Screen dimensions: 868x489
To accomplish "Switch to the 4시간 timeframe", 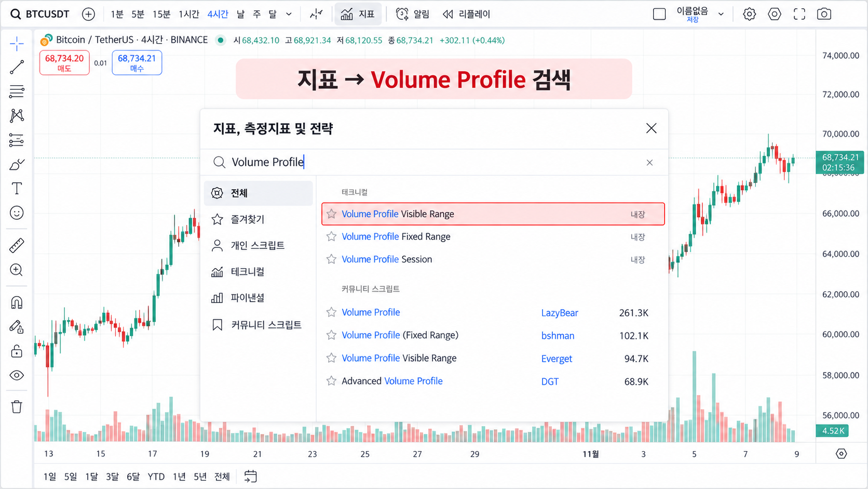I will tap(218, 14).
